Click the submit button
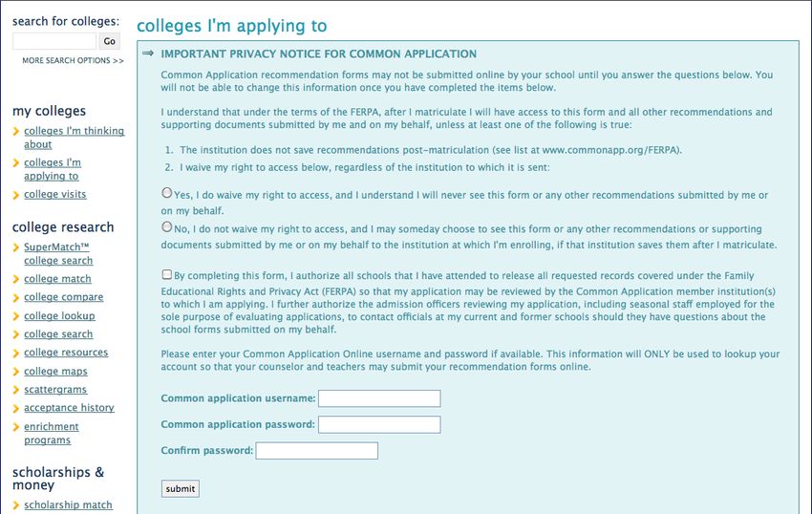Image resolution: width=812 pixels, height=514 pixels. tap(181, 488)
